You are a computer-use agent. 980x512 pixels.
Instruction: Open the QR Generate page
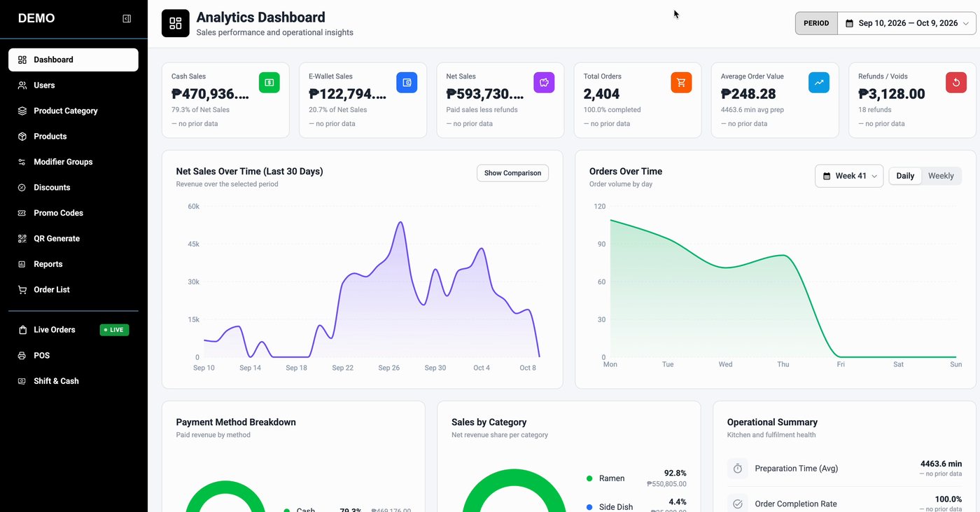click(73, 239)
